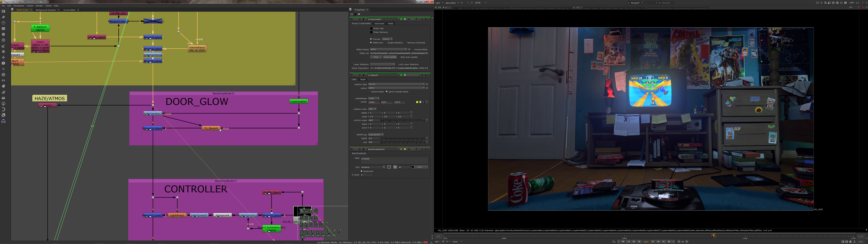Viewport: 868px width, 244px height.
Task: Click the yellow color swatch beside center
Action: tap(417, 102)
